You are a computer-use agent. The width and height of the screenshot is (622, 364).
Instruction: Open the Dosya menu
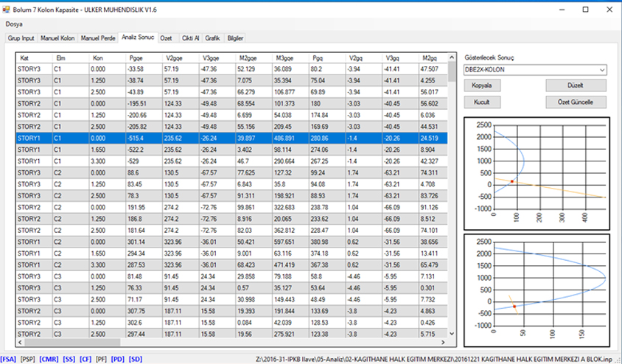(x=14, y=24)
